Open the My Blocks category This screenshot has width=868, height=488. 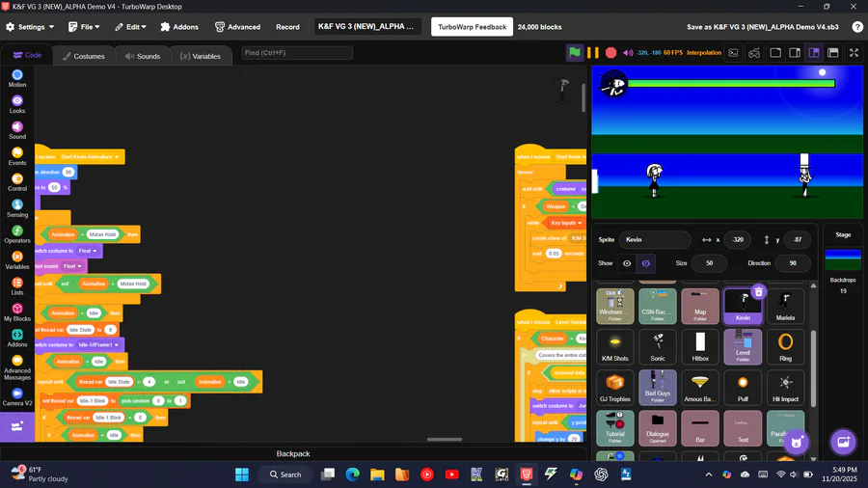[x=17, y=312]
